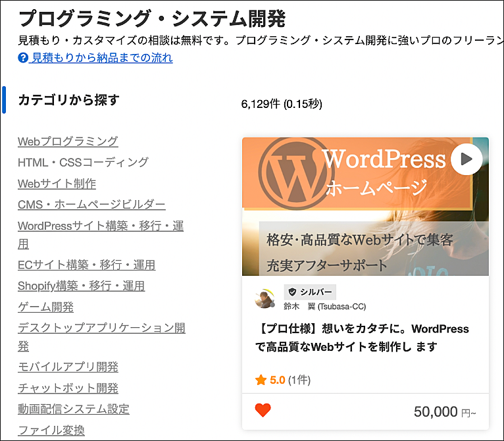
Task: Select HTML・CSSコーディング category
Action: [84, 163]
